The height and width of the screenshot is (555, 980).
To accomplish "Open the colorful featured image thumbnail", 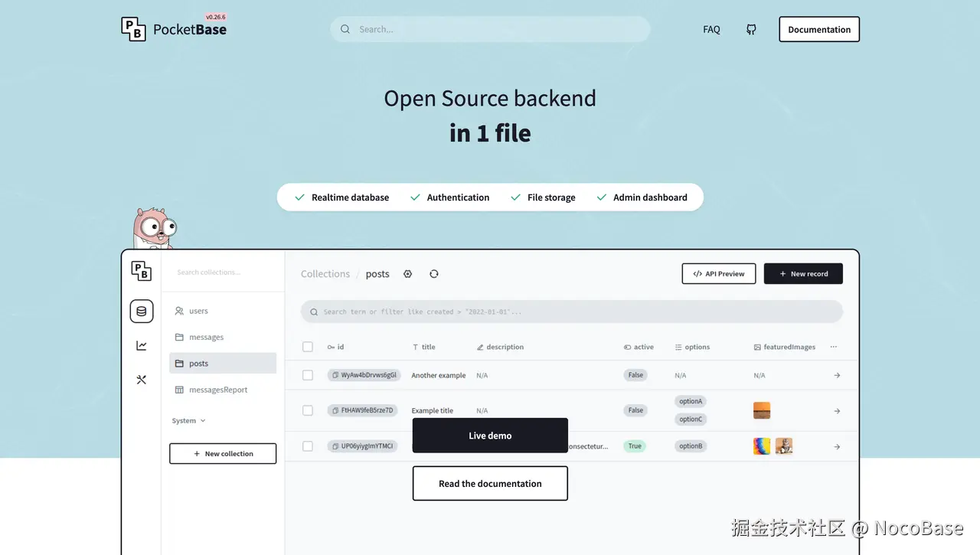I will click(762, 446).
